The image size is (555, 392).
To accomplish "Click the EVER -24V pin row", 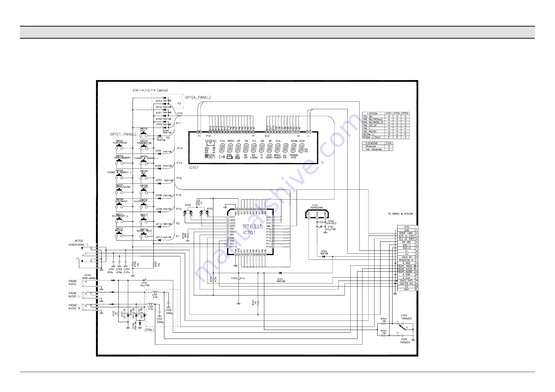I will 408,233.
